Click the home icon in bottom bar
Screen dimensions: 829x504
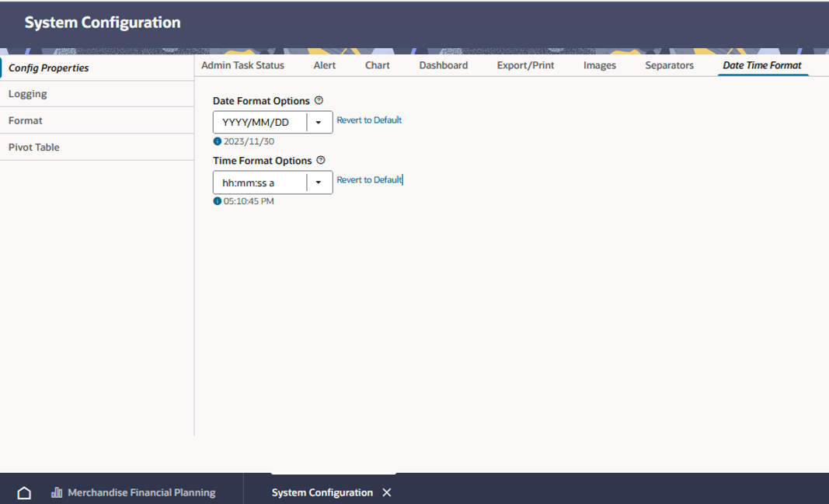tap(24, 493)
